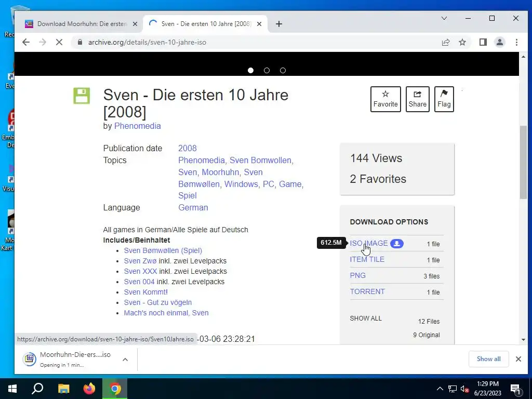Bookmark this tab with the star icon

[462, 42]
